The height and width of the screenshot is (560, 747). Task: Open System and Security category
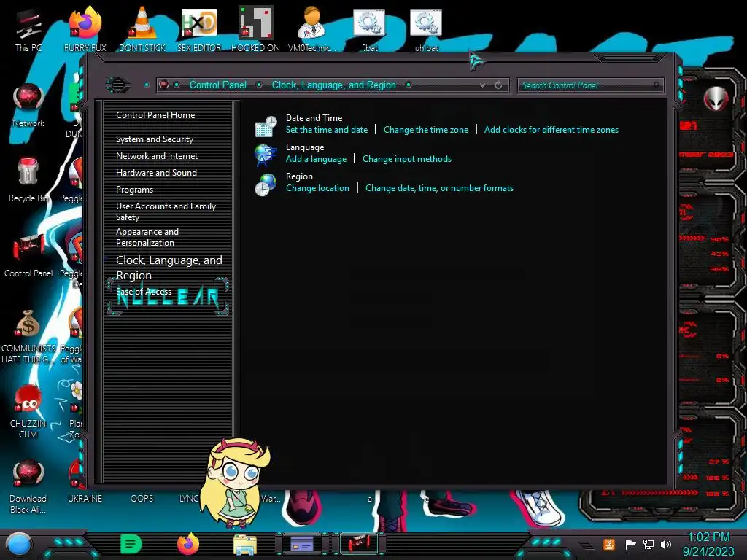(x=155, y=139)
